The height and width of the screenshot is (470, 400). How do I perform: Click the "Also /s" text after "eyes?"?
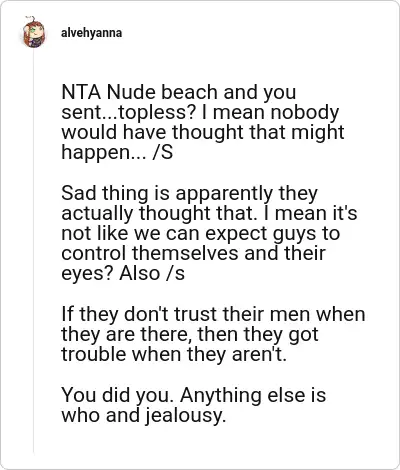click(152, 274)
